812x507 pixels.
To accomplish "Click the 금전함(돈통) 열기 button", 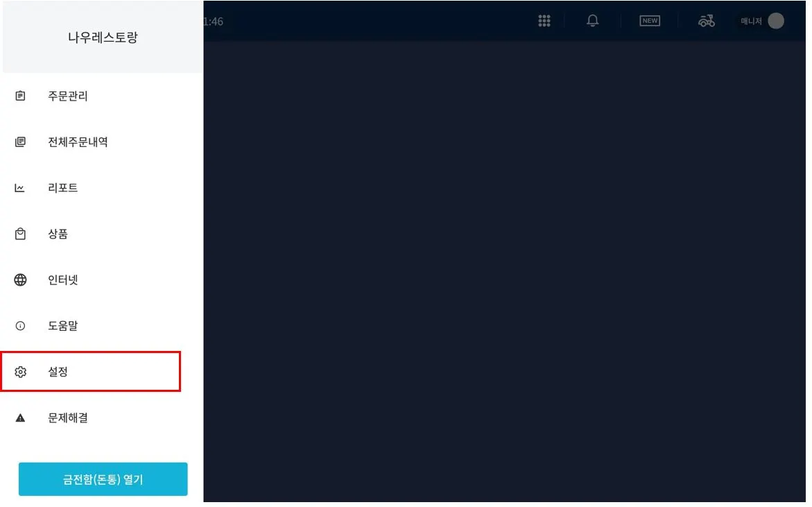I will [103, 479].
